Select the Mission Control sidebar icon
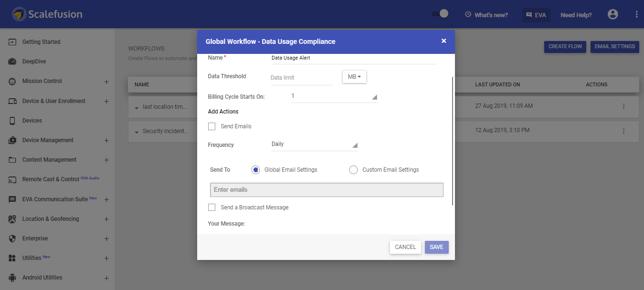 12,81
